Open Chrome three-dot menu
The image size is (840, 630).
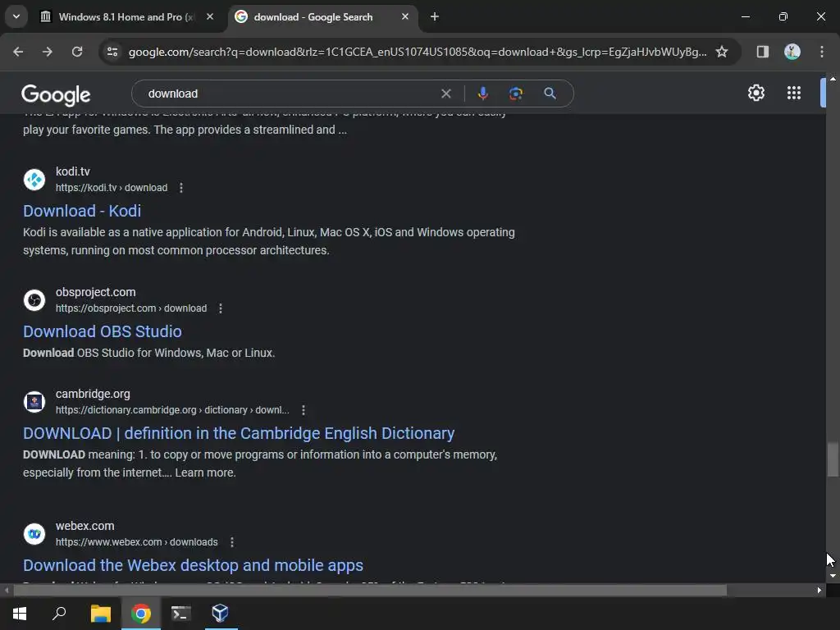click(x=822, y=52)
